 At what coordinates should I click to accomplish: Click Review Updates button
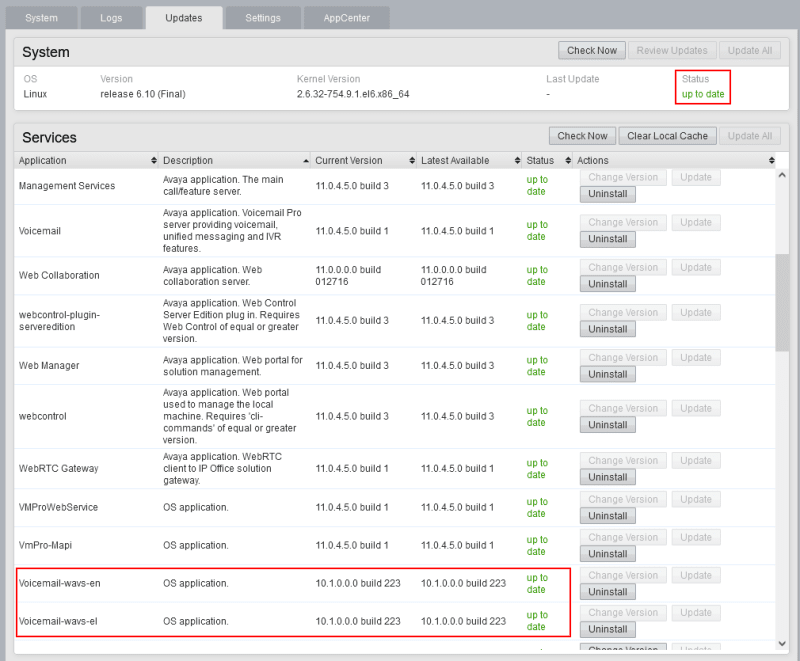(x=672, y=50)
